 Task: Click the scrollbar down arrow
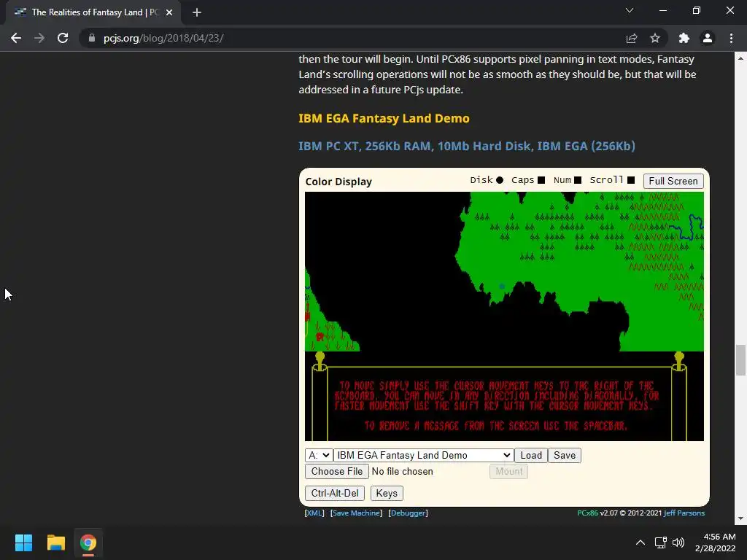740,519
